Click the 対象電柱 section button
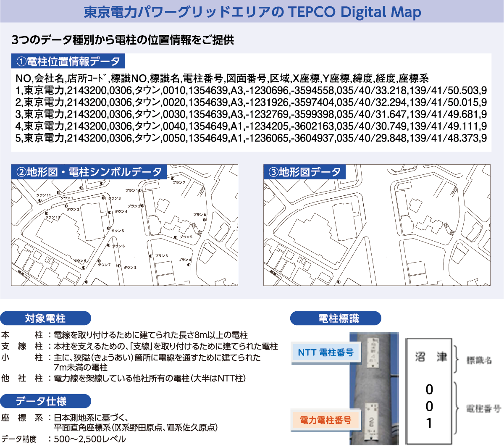Image resolution: width=504 pixels, height=447 pixels. coord(45,318)
